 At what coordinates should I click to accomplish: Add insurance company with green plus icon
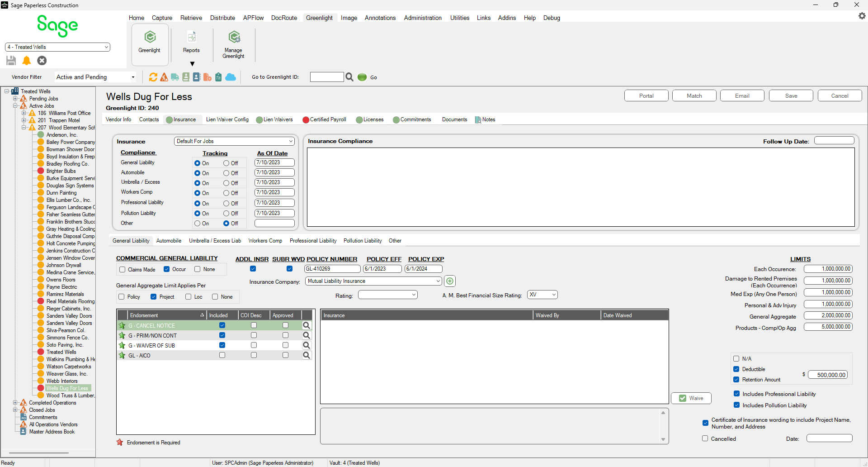tap(450, 281)
